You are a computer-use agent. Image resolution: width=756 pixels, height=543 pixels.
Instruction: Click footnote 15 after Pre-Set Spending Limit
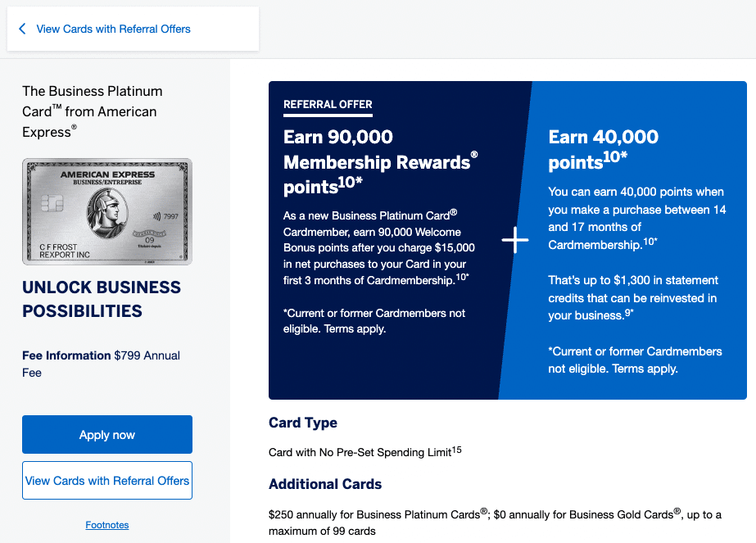tap(457, 450)
